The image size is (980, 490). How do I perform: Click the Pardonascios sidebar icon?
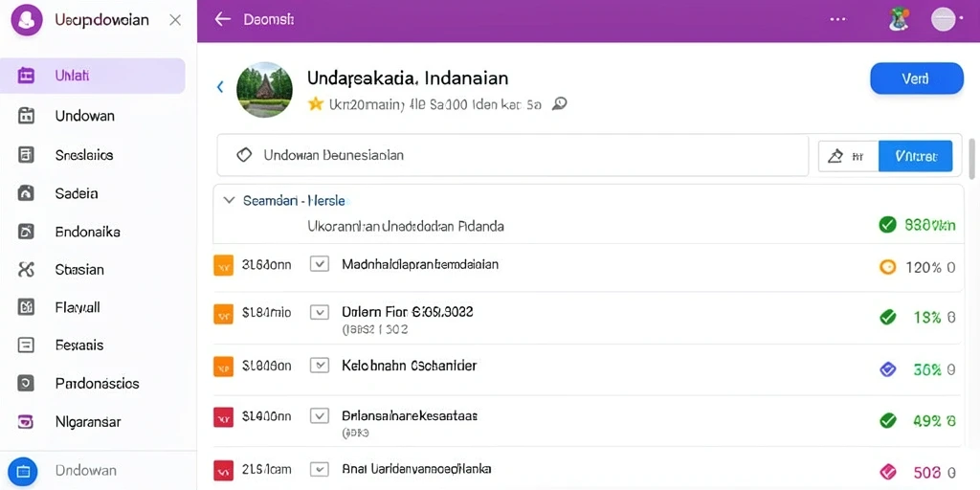click(26, 383)
